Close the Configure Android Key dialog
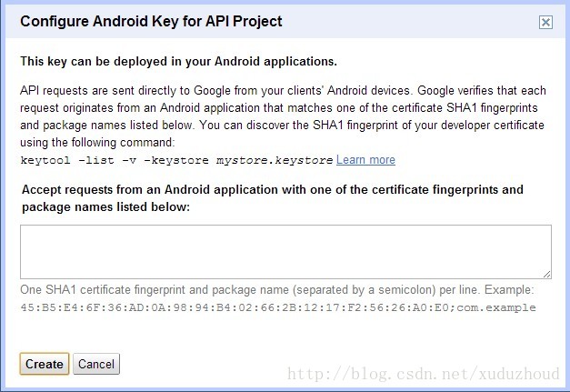570x392 pixels. [x=545, y=22]
